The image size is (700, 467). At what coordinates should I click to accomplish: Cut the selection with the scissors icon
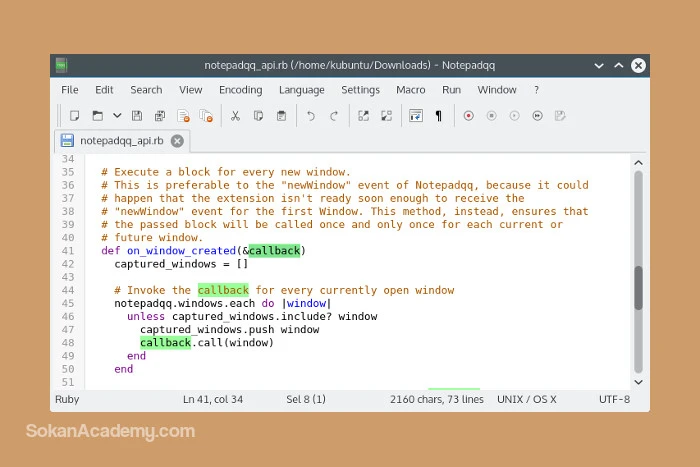[x=235, y=116]
